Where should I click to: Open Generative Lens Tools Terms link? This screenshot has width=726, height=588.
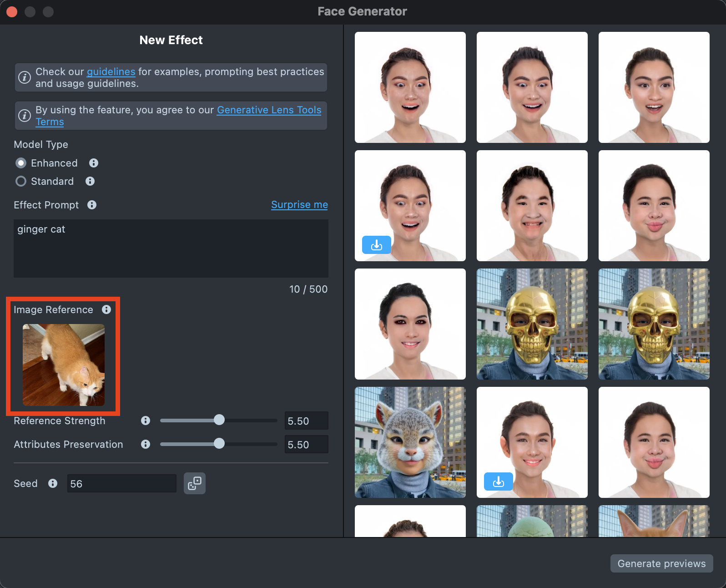[269, 110]
